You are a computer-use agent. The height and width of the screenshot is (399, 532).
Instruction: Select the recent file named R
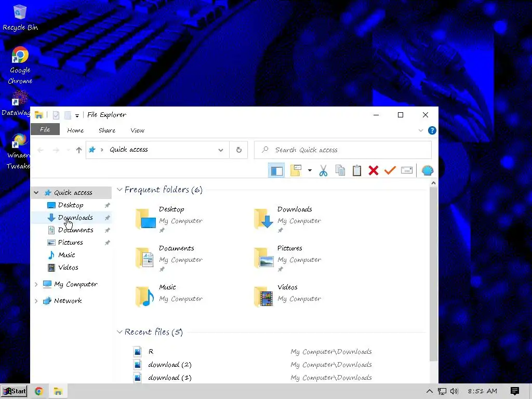coord(151,352)
